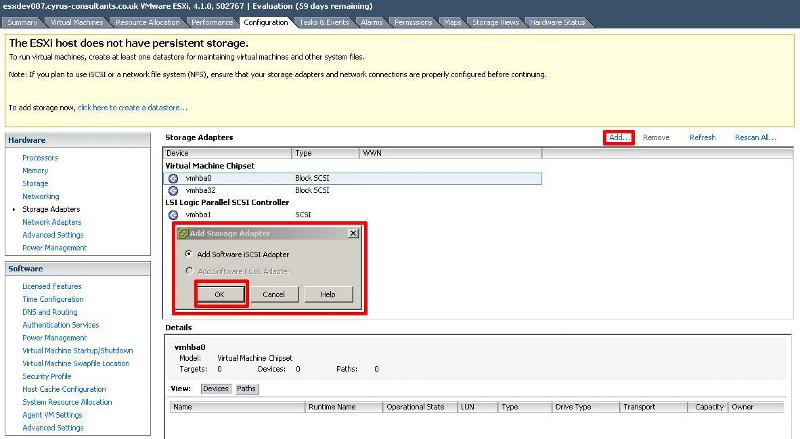Close the Add Storage Adapter dialog
Viewport: 800px width, 439px height.
coord(353,233)
